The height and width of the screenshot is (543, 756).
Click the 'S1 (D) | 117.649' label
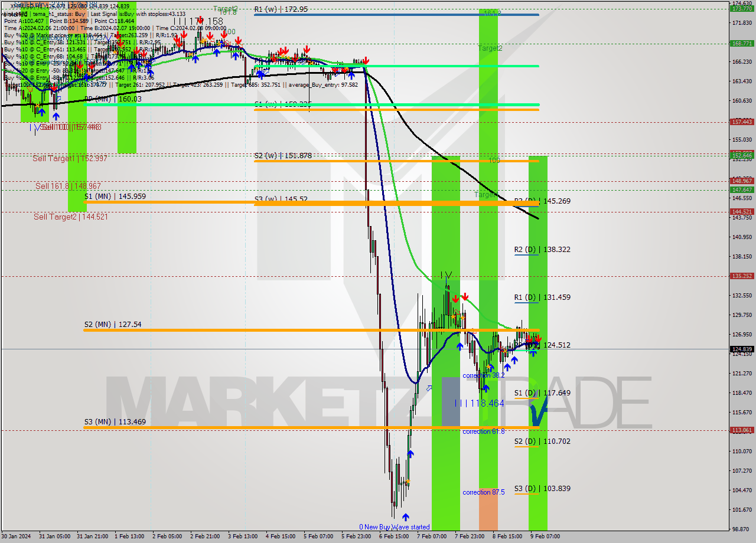click(542, 392)
